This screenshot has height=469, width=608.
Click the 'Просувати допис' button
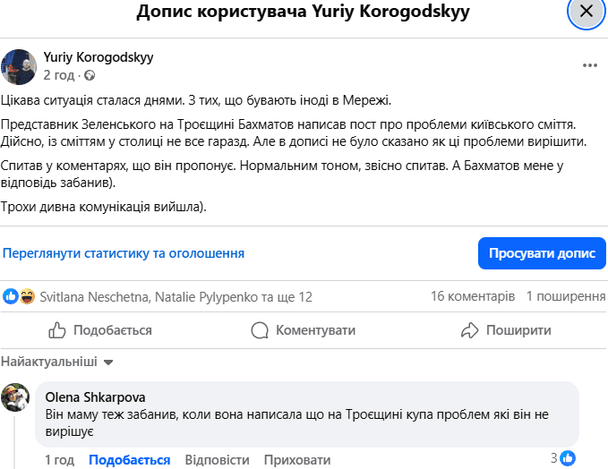coord(542,253)
